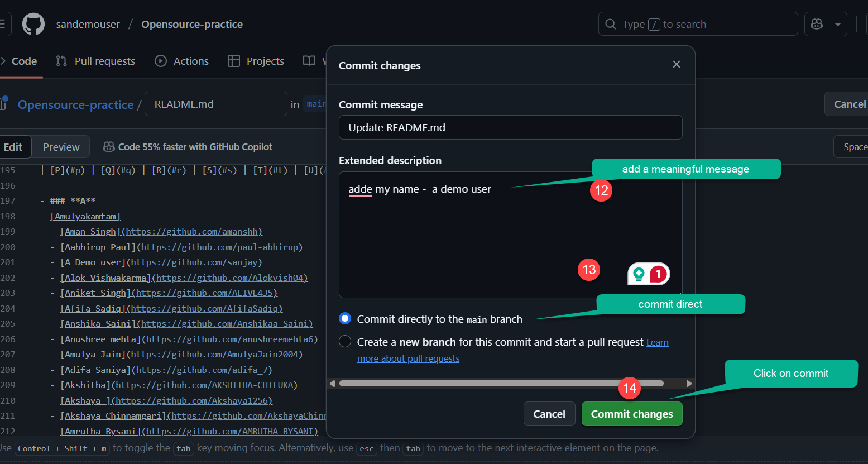Click the Commit changes button
The height and width of the screenshot is (464, 868).
tap(631, 414)
